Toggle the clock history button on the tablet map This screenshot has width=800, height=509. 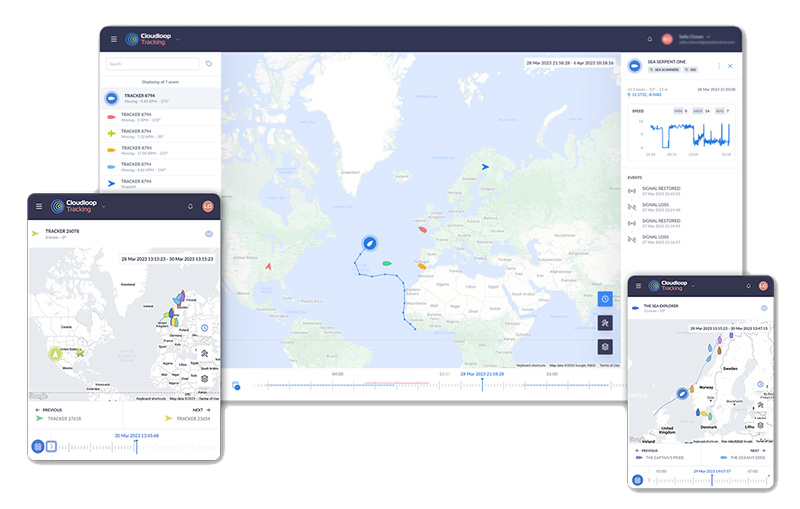click(x=204, y=328)
